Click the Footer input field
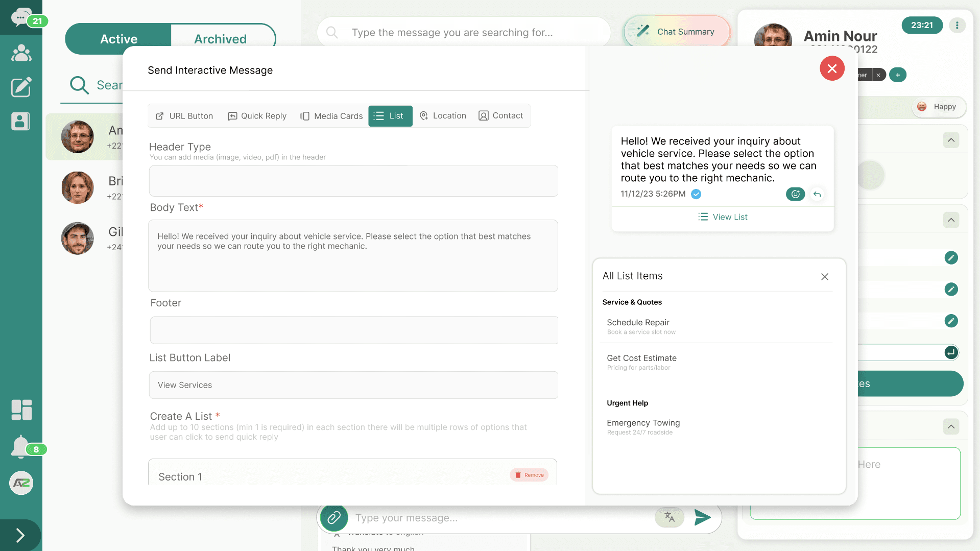 coord(354,330)
